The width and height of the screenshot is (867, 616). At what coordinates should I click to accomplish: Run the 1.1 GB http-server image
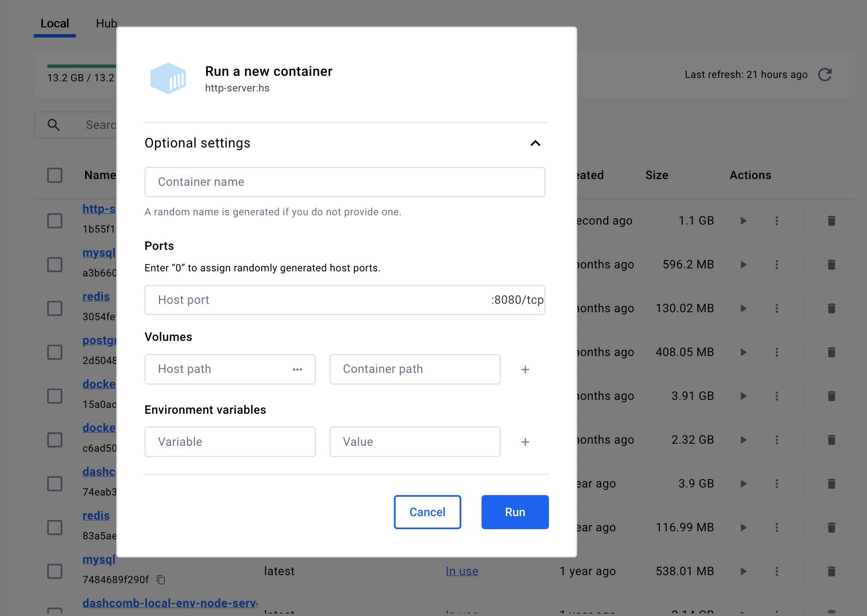point(744,221)
